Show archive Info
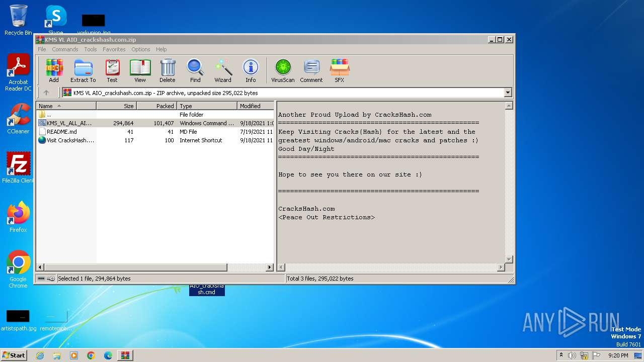 tap(251, 70)
